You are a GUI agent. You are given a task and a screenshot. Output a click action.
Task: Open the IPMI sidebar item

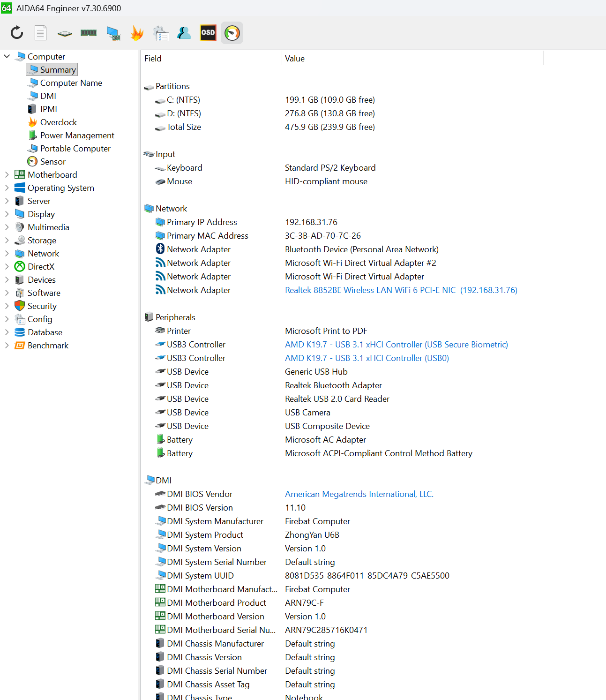tap(43, 109)
